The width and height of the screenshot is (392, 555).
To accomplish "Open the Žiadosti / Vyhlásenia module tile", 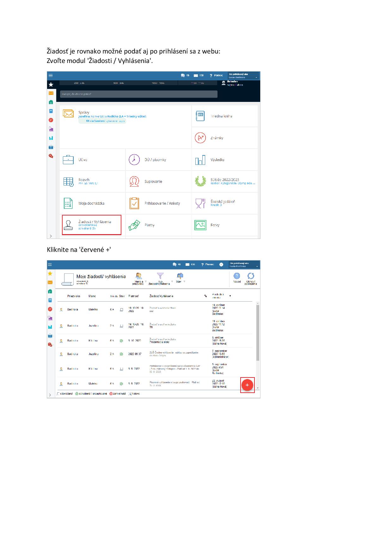I will 91,225.
